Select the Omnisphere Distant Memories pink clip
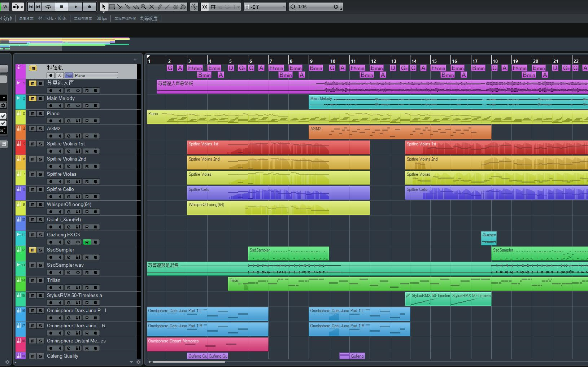The image size is (588, 367). (x=208, y=344)
